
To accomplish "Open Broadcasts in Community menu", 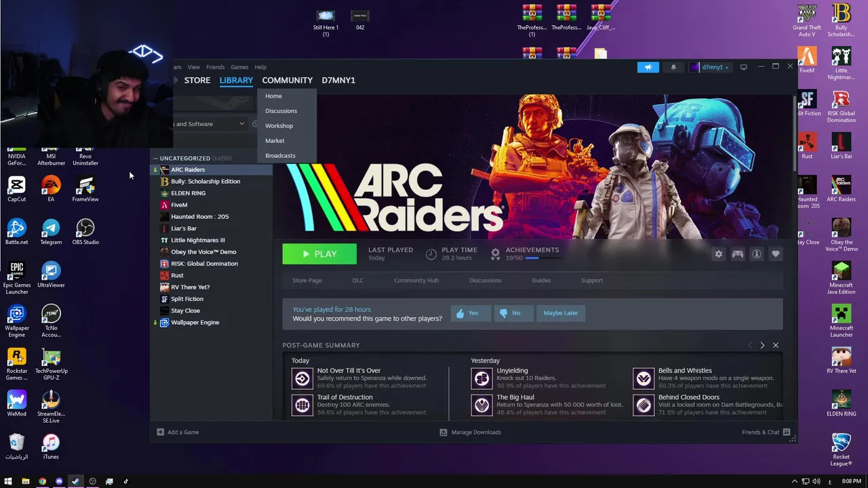I will click(x=280, y=156).
